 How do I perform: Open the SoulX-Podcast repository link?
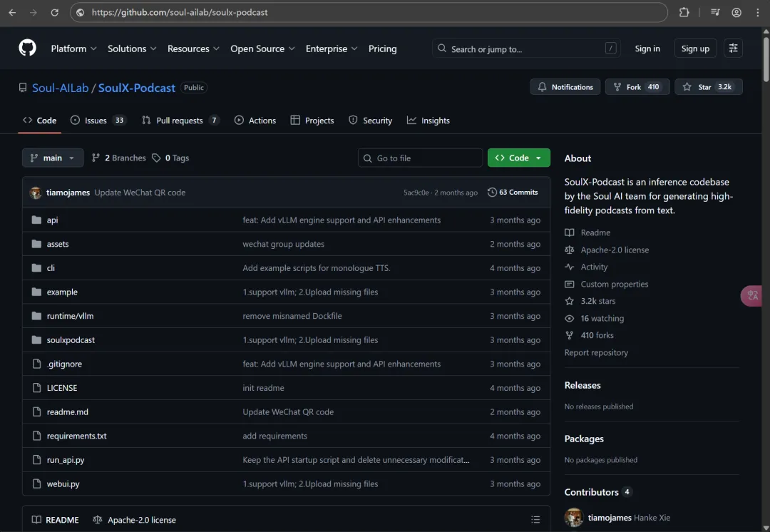pyautogui.click(x=136, y=88)
